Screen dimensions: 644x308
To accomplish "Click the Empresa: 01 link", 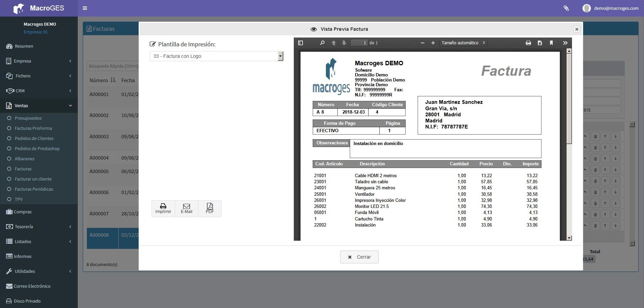I will click(x=35, y=32).
